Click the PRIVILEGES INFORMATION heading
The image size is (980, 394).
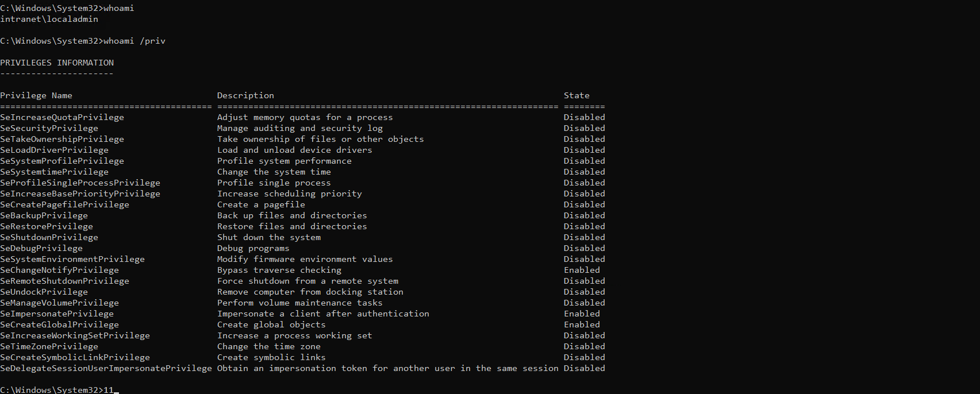(x=57, y=63)
